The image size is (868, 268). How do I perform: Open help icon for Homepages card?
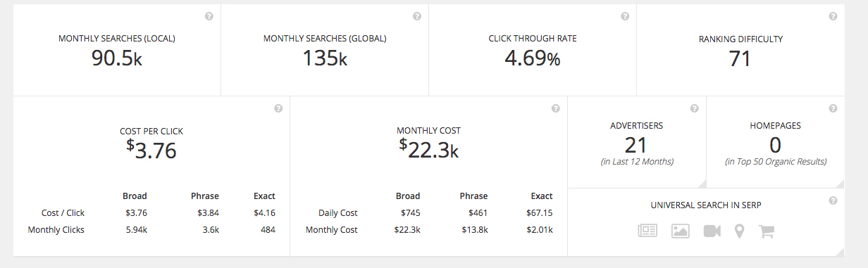[833, 108]
